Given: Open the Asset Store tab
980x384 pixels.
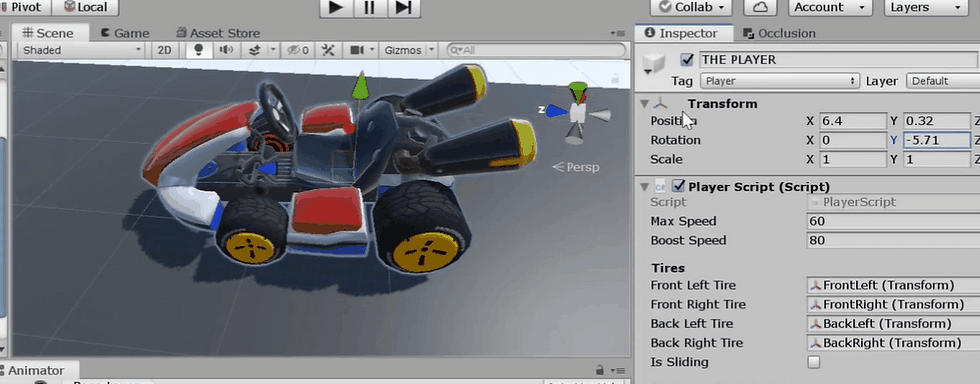Looking at the screenshot, I should [x=218, y=33].
